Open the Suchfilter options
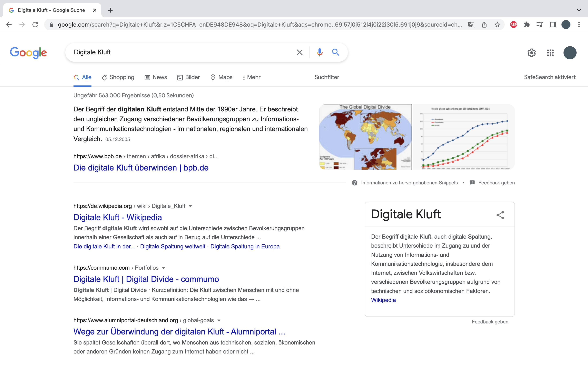 coord(327,77)
